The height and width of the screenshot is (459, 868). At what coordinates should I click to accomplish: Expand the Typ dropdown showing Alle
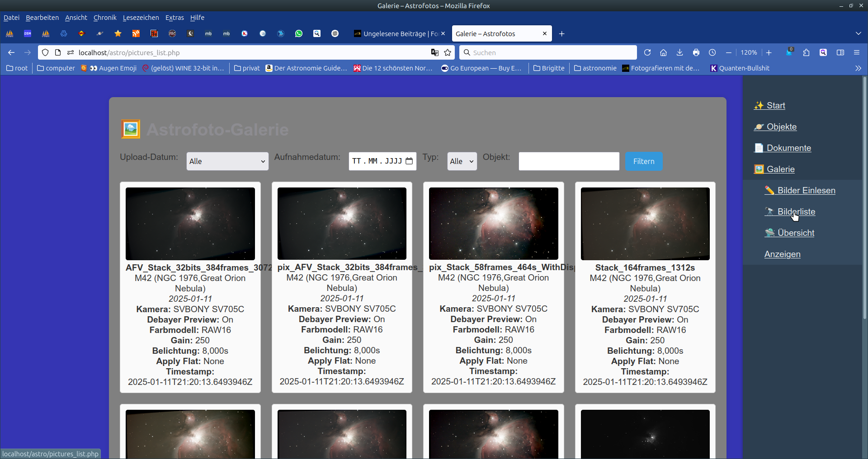tap(462, 161)
